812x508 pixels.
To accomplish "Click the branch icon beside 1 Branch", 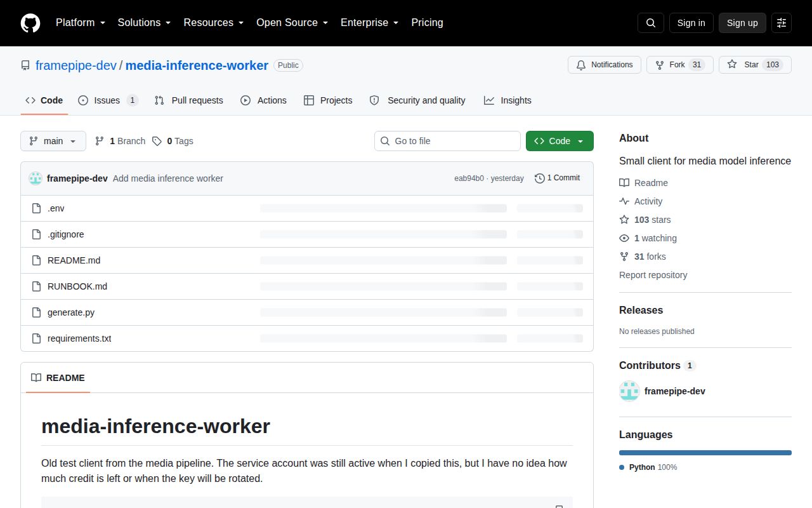I will (100, 141).
